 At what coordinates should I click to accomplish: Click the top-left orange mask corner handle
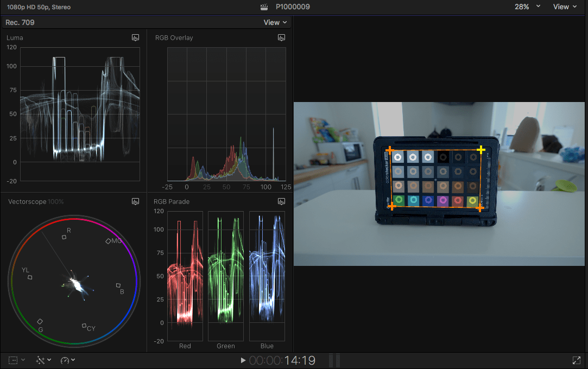pyautogui.click(x=391, y=150)
